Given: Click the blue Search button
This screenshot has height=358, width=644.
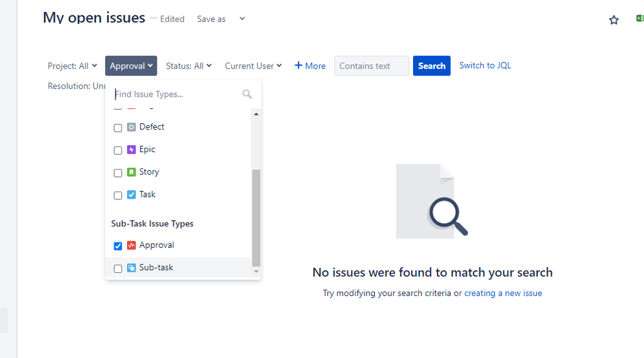Looking at the screenshot, I should point(432,66).
